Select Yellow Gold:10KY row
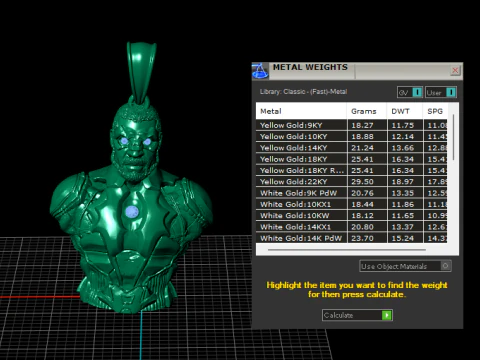 pyautogui.click(x=352, y=136)
